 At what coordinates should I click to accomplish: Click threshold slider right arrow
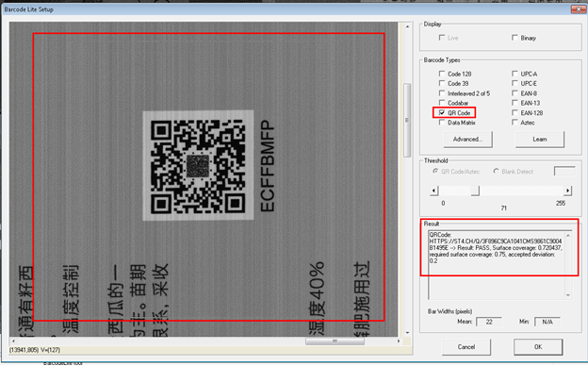click(567, 191)
